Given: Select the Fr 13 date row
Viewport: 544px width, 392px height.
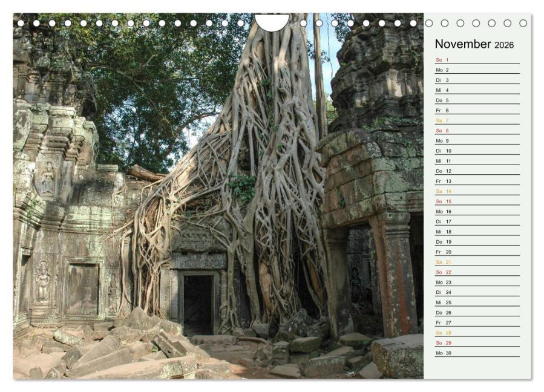Looking at the screenshot, I should tap(477, 181).
